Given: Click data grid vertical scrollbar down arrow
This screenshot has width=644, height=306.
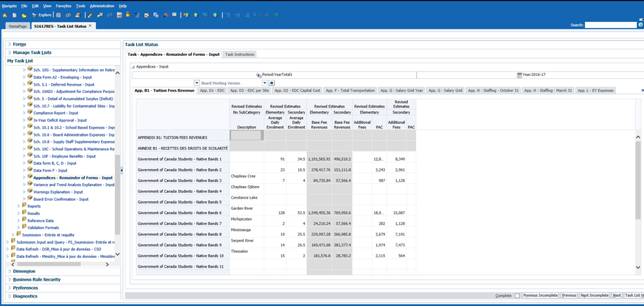Looking at the screenshot, I should 638,267.
